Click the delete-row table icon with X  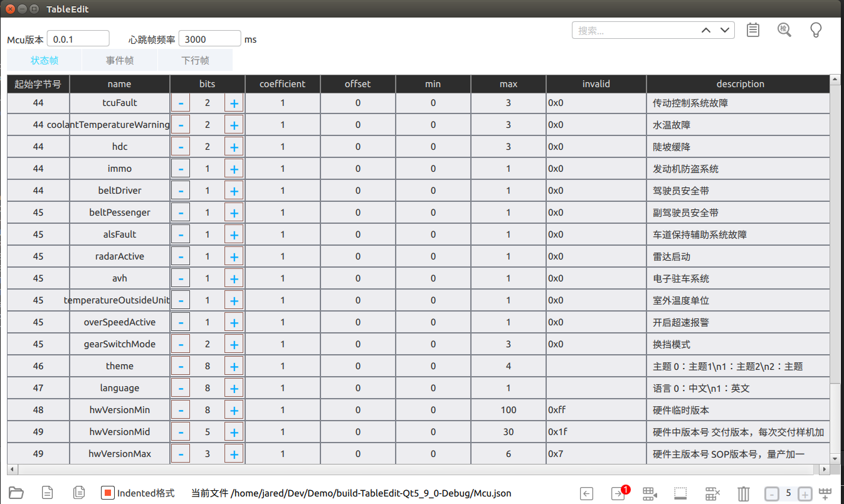712,493
